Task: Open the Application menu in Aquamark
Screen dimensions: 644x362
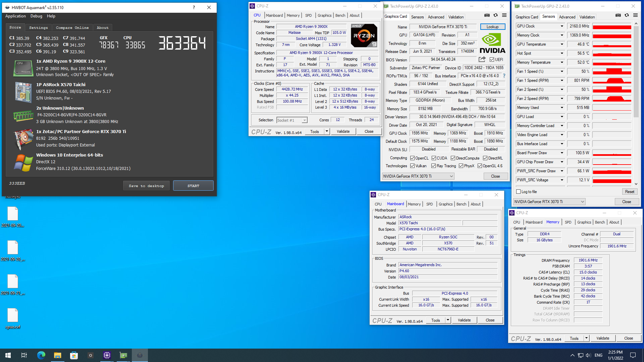Action: (x=15, y=16)
